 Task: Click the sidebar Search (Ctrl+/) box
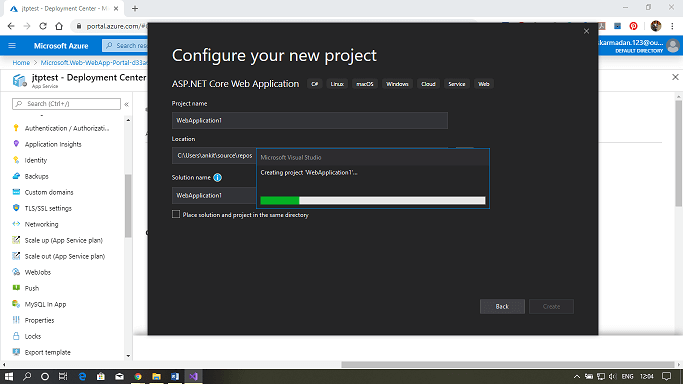click(x=66, y=104)
